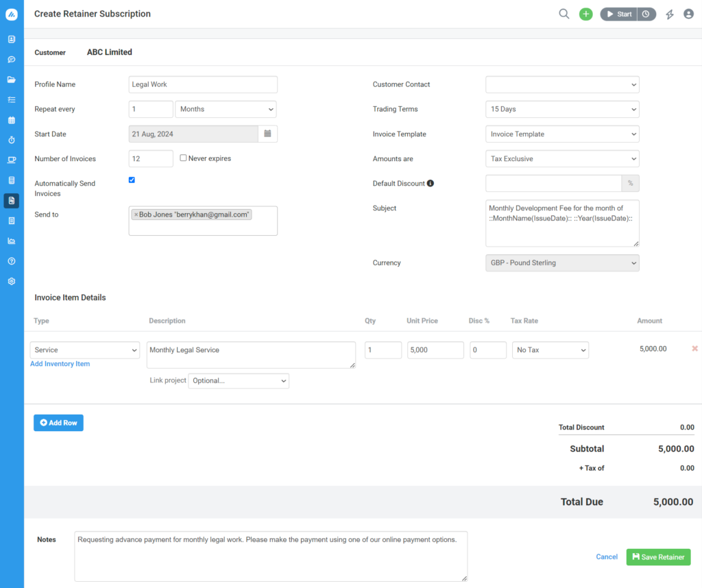Delete the invoice row with red X
The image size is (702, 588).
click(695, 348)
